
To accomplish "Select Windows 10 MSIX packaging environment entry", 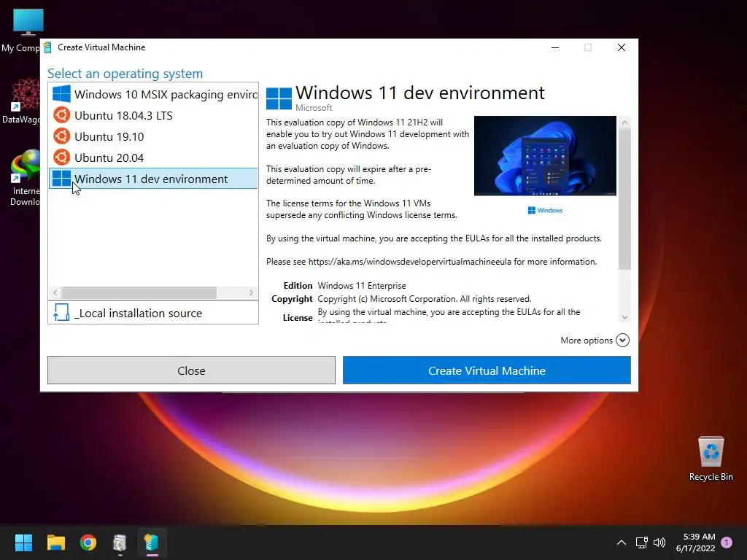I will tap(153, 94).
